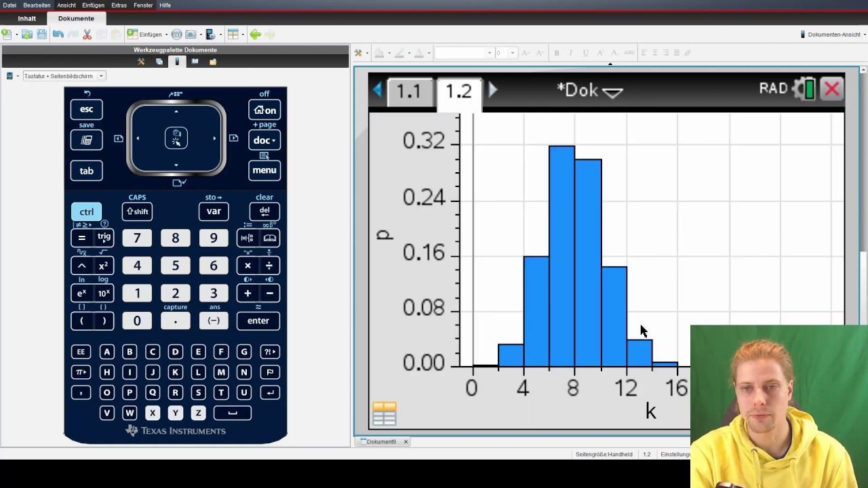Click the new document icon
The height and width of the screenshot is (488, 868).
(x=6, y=35)
